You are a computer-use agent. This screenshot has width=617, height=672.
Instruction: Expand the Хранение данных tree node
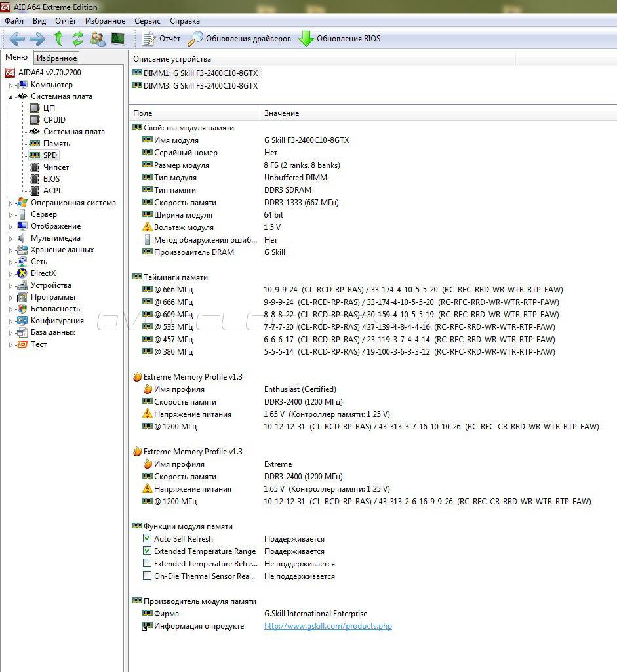(x=10, y=250)
